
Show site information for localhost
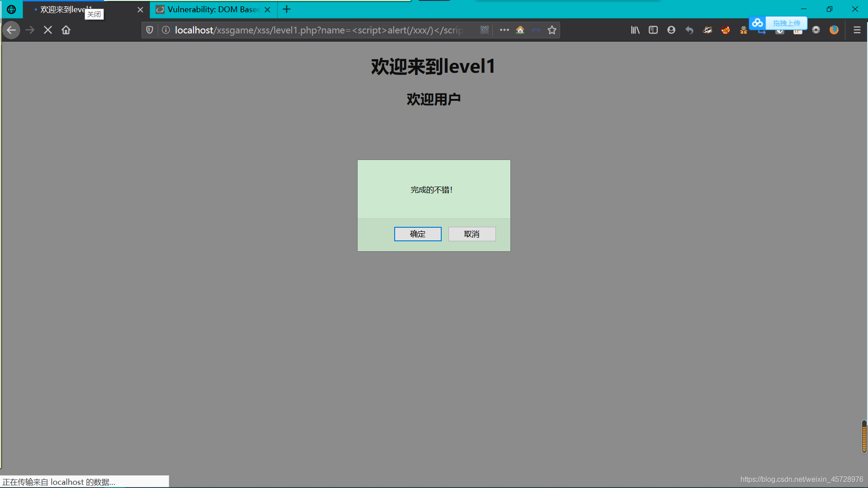166,30
